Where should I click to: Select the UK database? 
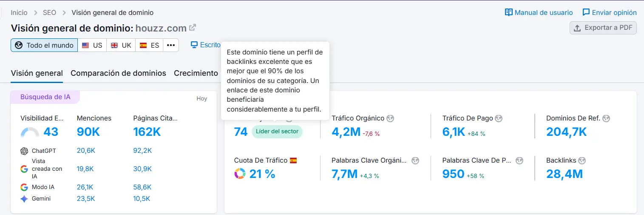121,45
